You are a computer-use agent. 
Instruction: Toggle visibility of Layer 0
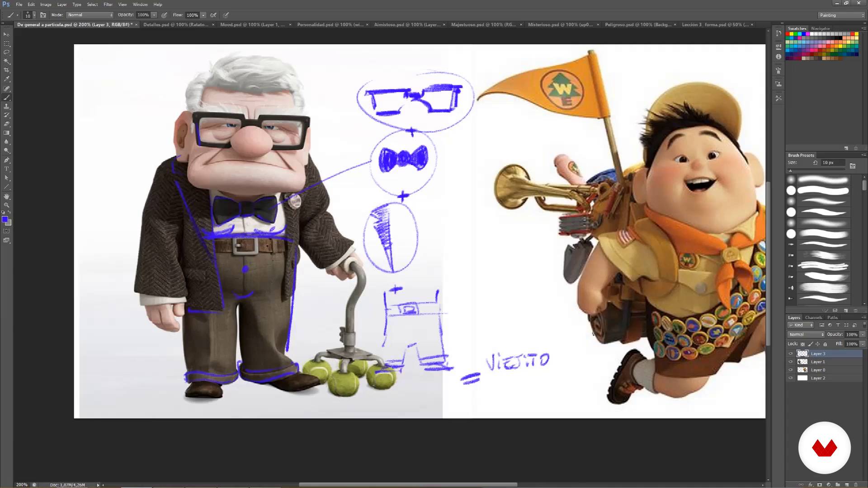pyautogui.click(x=791, y=370)
